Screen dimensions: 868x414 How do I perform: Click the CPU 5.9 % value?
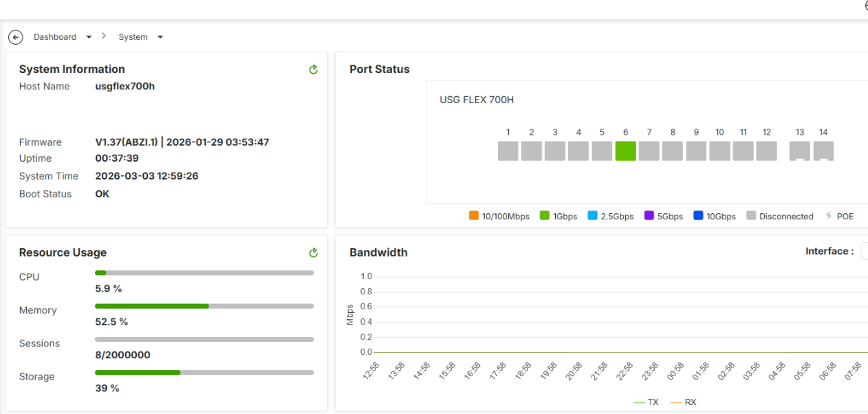[109, 289]
